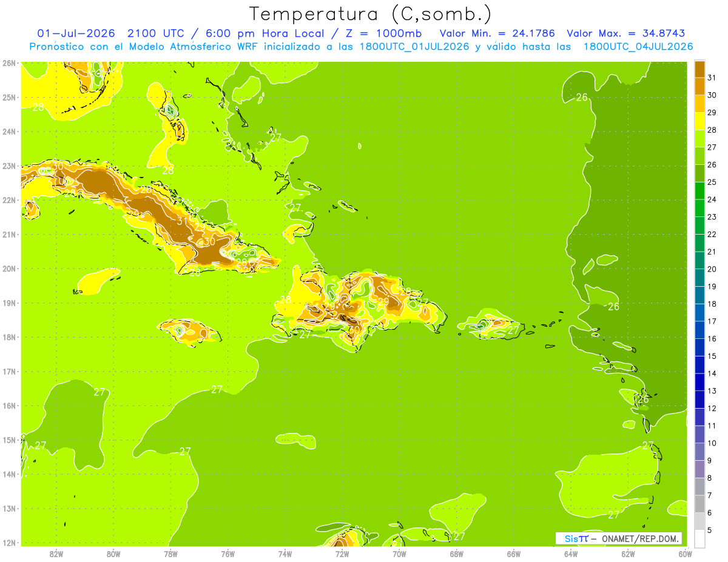
Task: Click the '25N' latitude axis label
Action: [9, 97]
